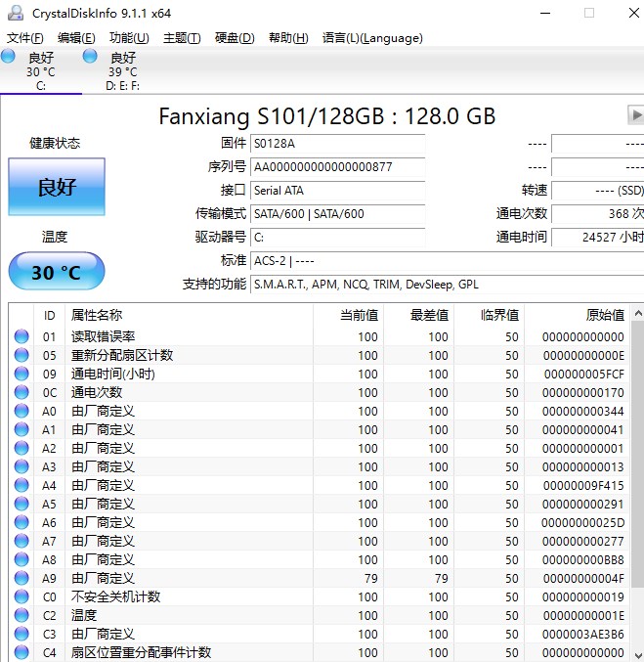The width and height of the screenshot is (644, 662).
Task: Select the 读取错误率 attribute name
Action: coord(103,336)
